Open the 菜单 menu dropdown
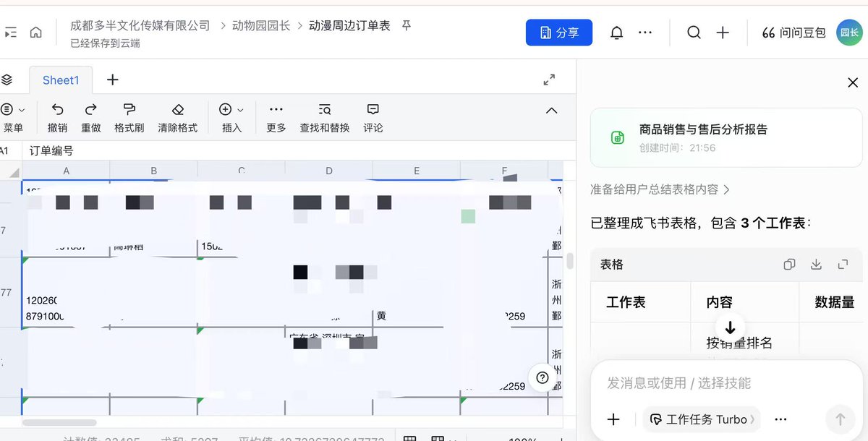868x441 pixels. (x=13, y=118)
